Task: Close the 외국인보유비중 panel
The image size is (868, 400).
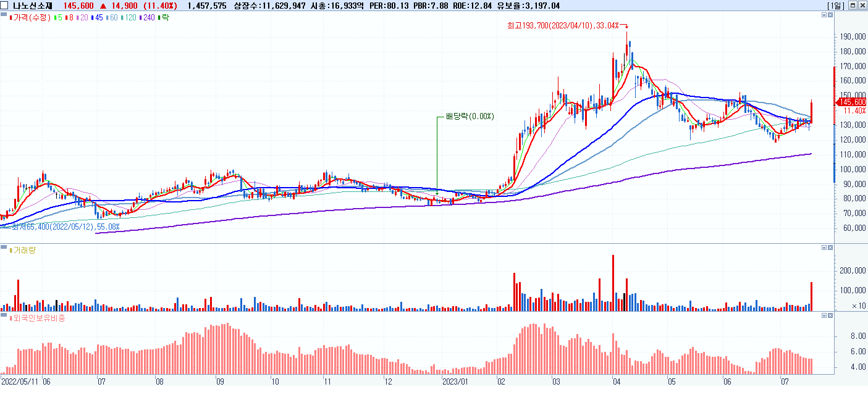Action: (x=830, y=315)
